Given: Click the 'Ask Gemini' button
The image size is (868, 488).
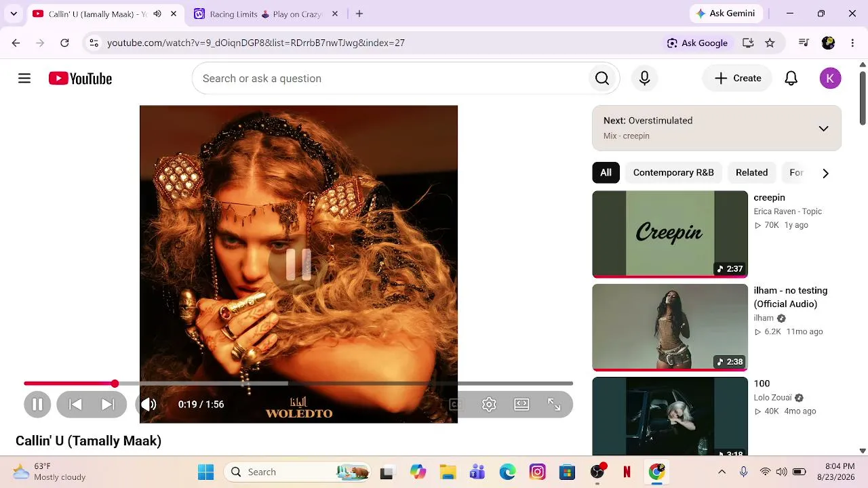Looking at the screenshot, I should click(725, 14).
